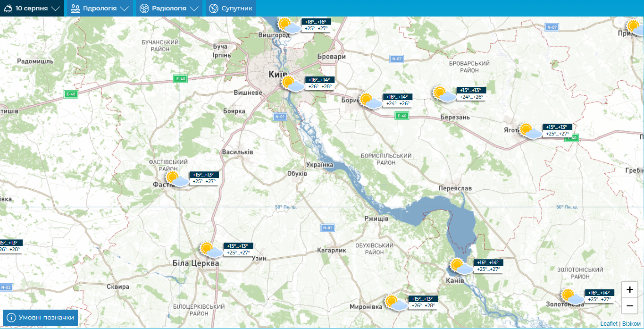Image resolution: width=644 pixels, height=329 pixels.
Task: Zoom in with the plus button
Action: [629, 290]
